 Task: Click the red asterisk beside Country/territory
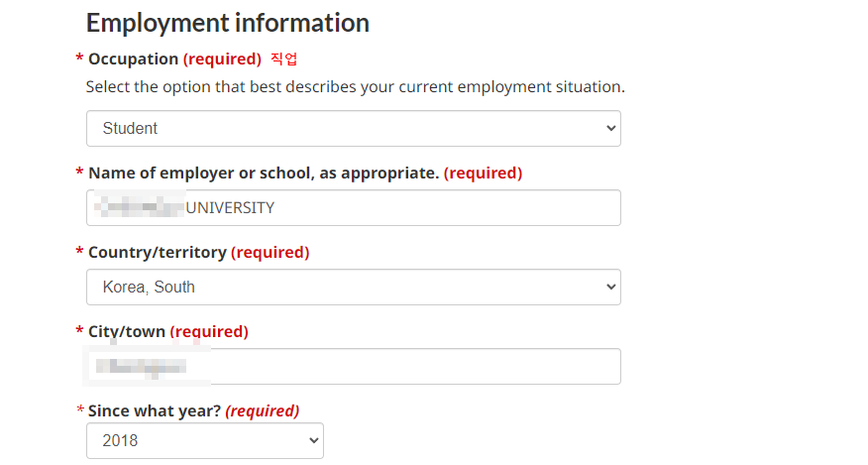(x=79, y=253)
